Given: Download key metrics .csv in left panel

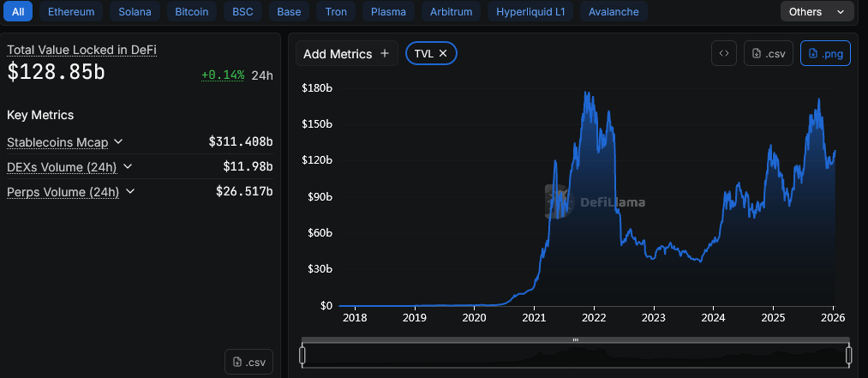Looking at the screenshot, I should tap(248, 363).
